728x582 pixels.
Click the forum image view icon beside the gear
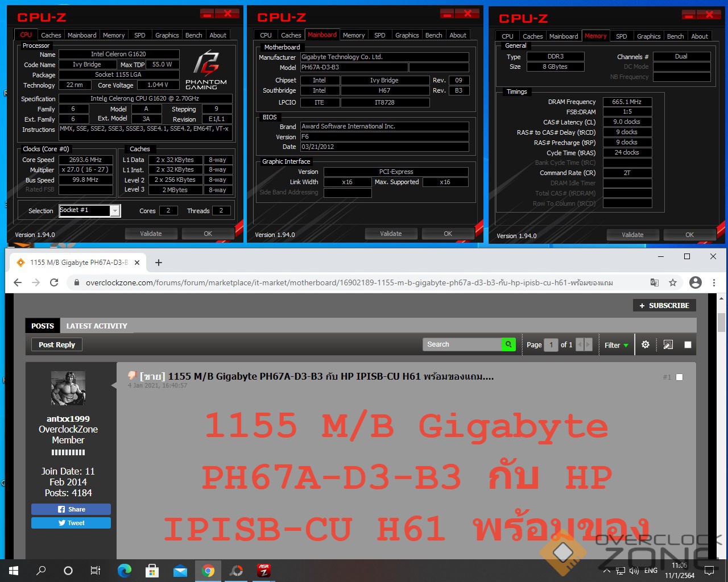tap(668, 344)
